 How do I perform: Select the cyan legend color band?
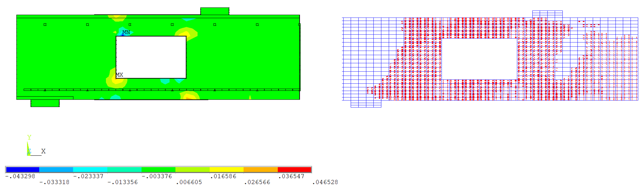(x=90, y=170)
